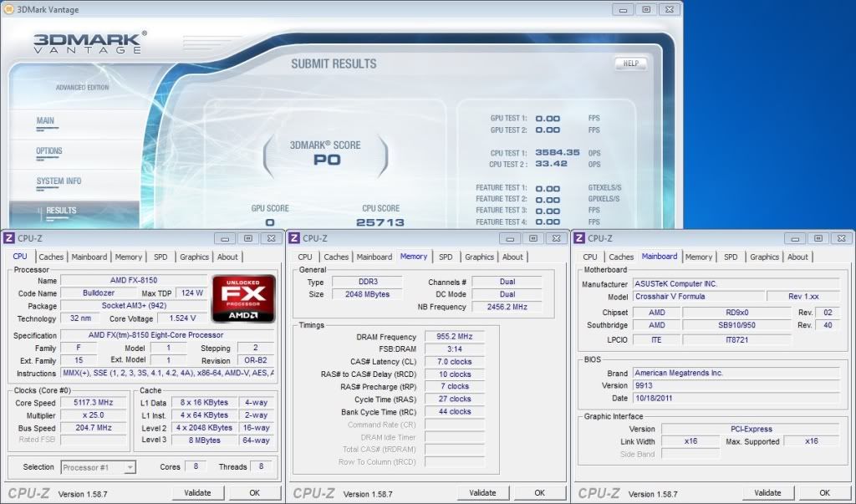Click the Z icon on the Mainboard CPU-Z window

tap(579, 237)
